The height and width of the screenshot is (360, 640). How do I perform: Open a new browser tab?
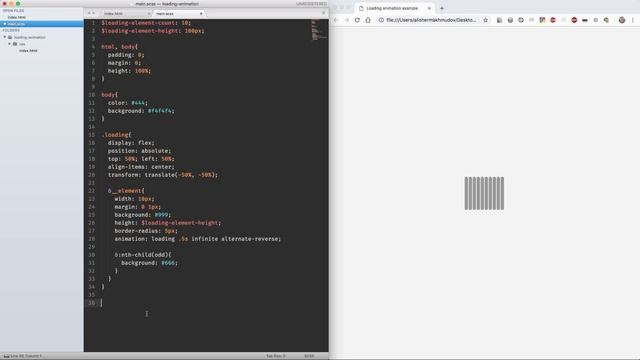(x=442, y=8)
